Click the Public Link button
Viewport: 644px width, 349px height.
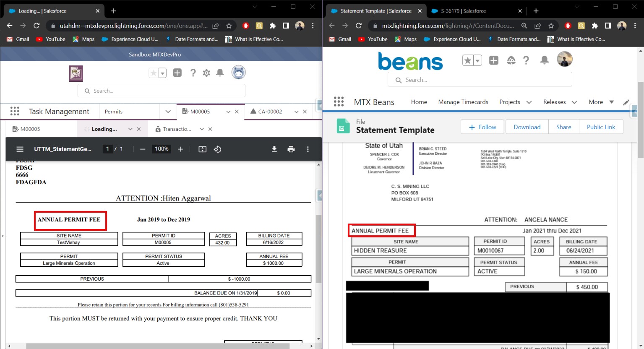pyautogui.click(x=601, y=127)
